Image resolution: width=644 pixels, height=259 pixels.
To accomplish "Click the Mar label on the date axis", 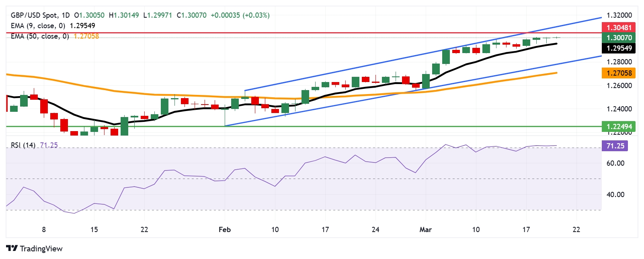I will coord(425,230).
